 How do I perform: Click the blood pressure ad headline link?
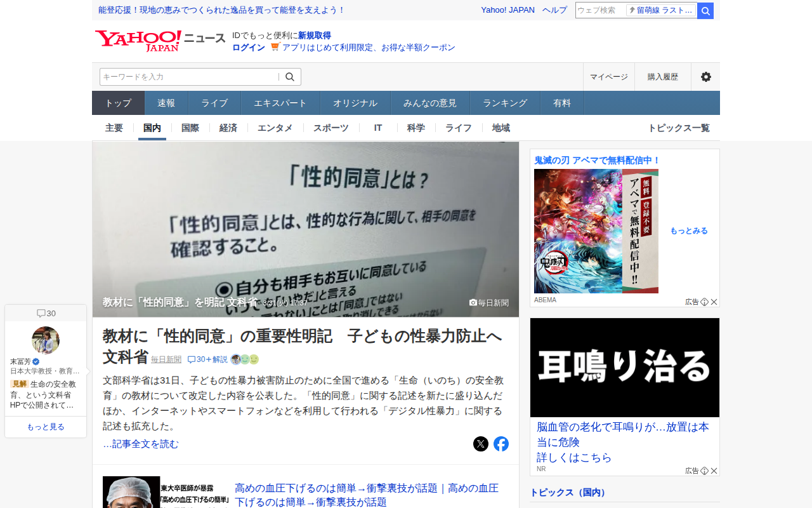click(x=367, y=495)
